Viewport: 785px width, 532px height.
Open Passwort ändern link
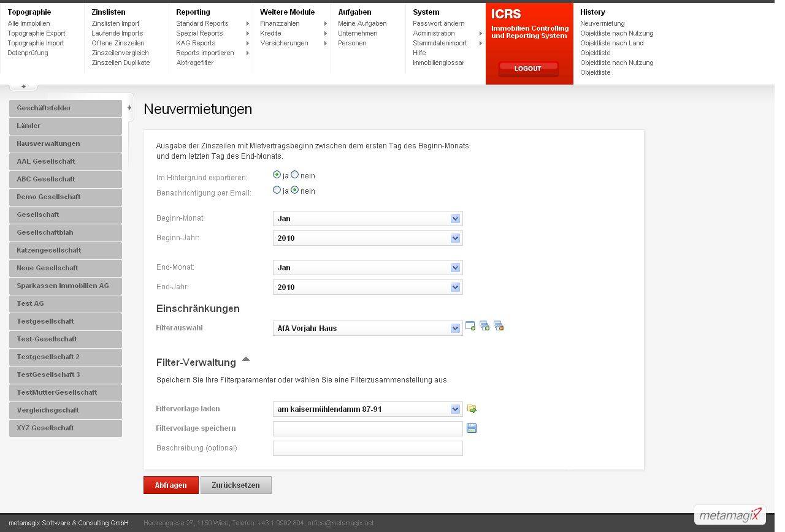click(438, 23)
